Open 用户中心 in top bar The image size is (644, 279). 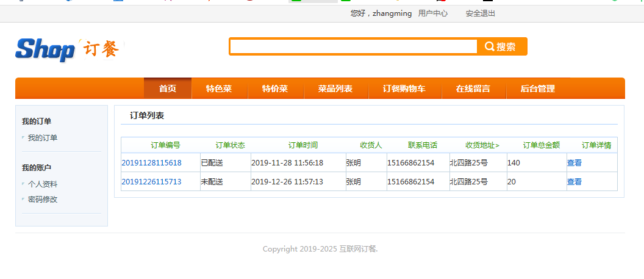pyautogui.click(x=432, y=13)
